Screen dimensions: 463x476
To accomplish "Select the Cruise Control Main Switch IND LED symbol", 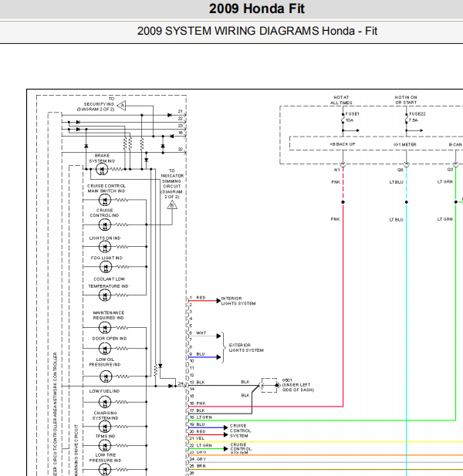I will point(105,200).
